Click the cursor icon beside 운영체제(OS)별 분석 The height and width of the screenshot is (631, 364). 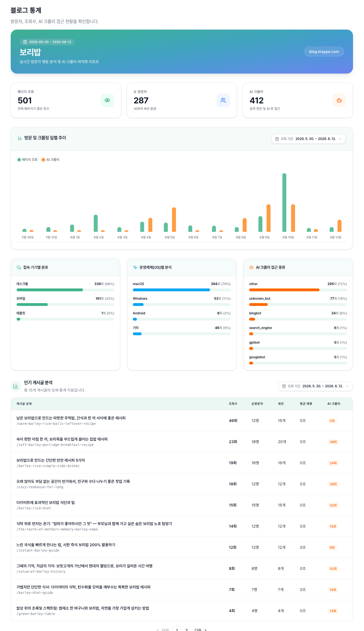[x=135, y=267]
